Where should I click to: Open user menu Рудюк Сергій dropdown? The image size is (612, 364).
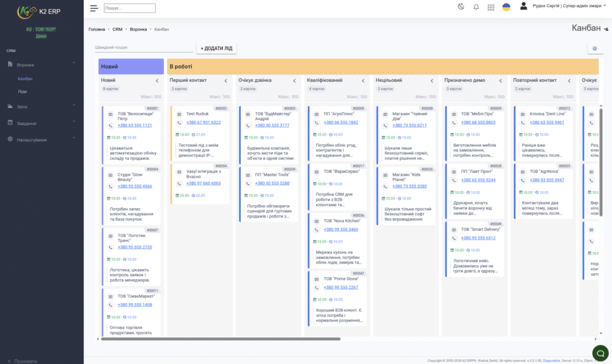click(570, 6)
